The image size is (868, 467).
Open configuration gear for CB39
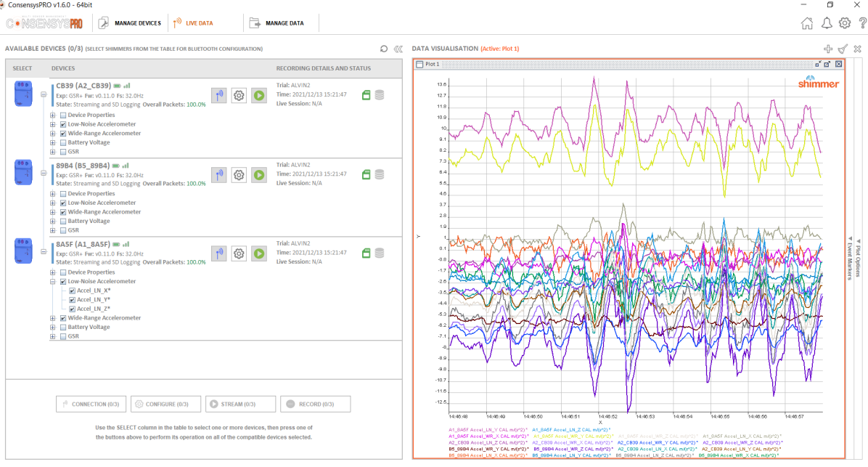pyautogui.click(x=239, y=95)
